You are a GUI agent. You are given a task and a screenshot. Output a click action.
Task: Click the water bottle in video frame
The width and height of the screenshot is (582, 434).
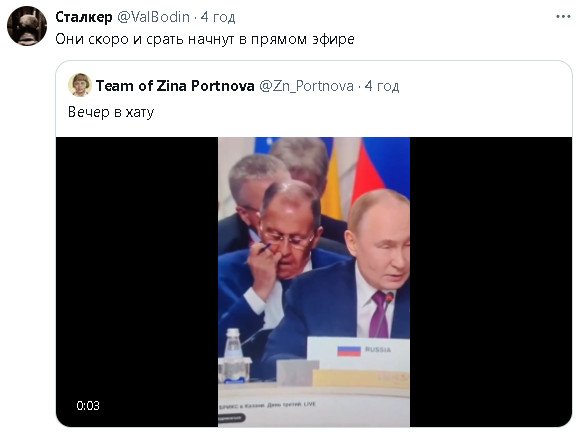(x=233, y=356)
